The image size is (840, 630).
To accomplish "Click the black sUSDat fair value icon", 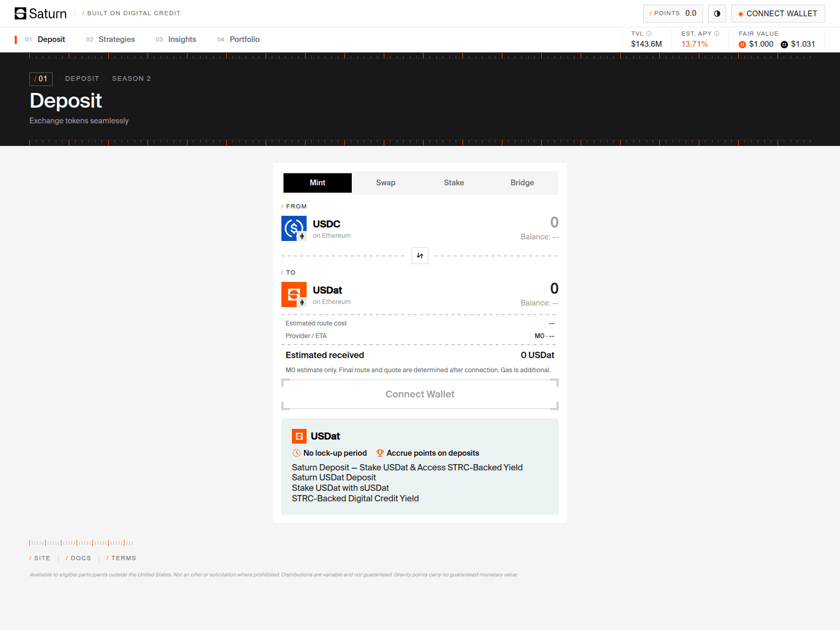I will coord(784,45).
